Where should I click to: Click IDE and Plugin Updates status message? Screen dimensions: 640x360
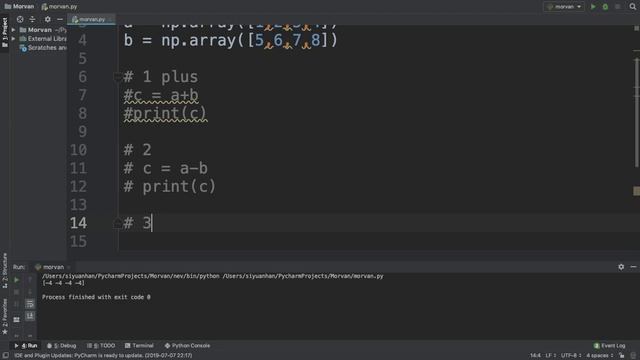coord(103,356)
